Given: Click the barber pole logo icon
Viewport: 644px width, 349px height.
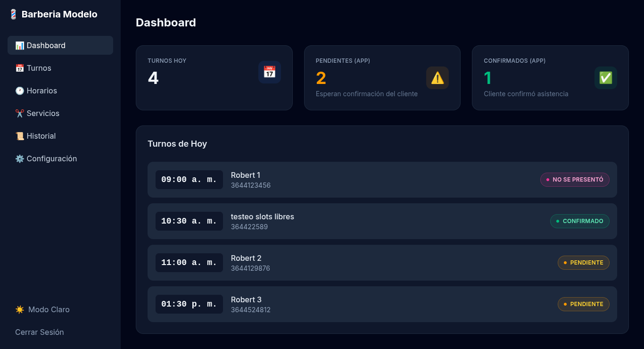Looking at the screenshot, I should [x=13, y=15].
